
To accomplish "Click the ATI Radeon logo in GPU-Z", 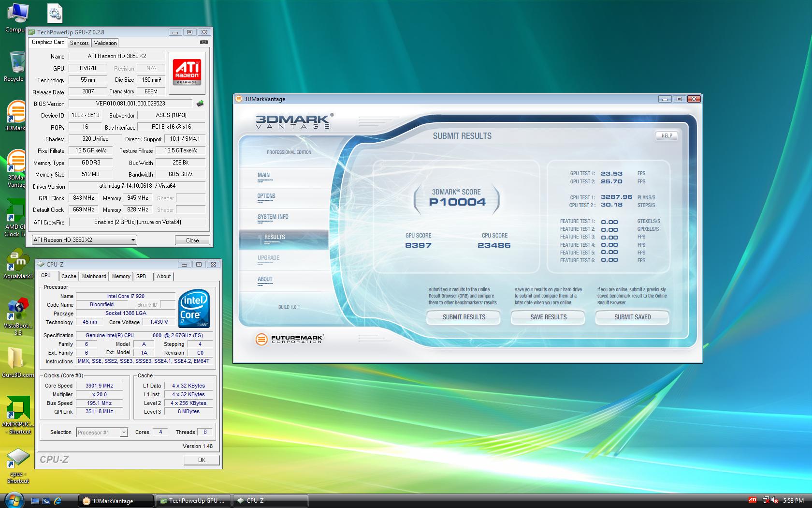I will point(187,73).
